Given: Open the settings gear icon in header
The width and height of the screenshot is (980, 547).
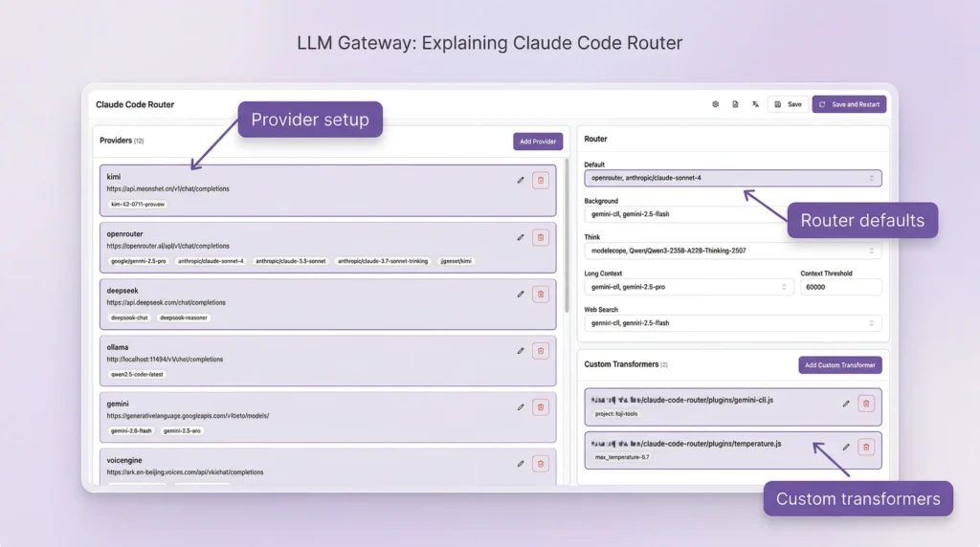Looking at the screenshot, I should point(715,104).
